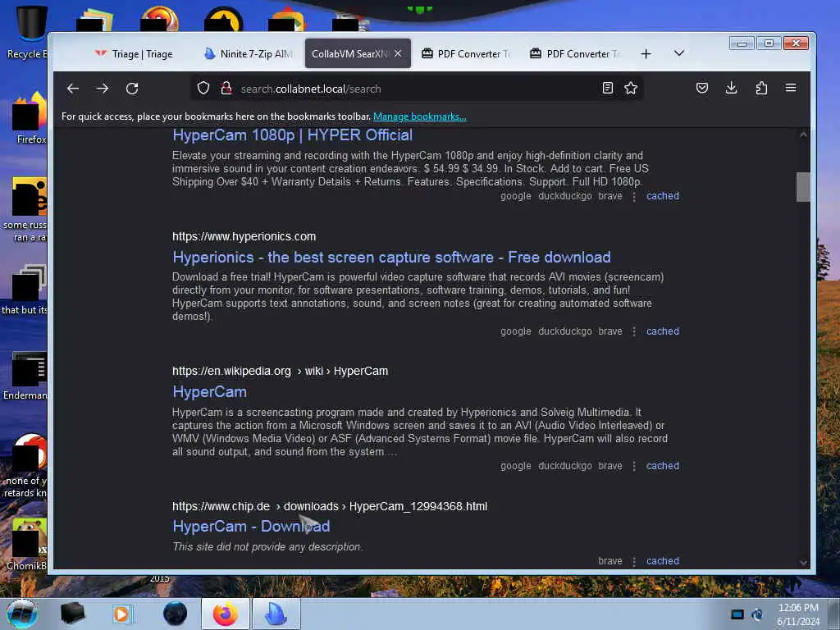This screenshot has width=840, height=630.
Task: Open the Firefox downloads panel
Action: [x=731, y=88]
